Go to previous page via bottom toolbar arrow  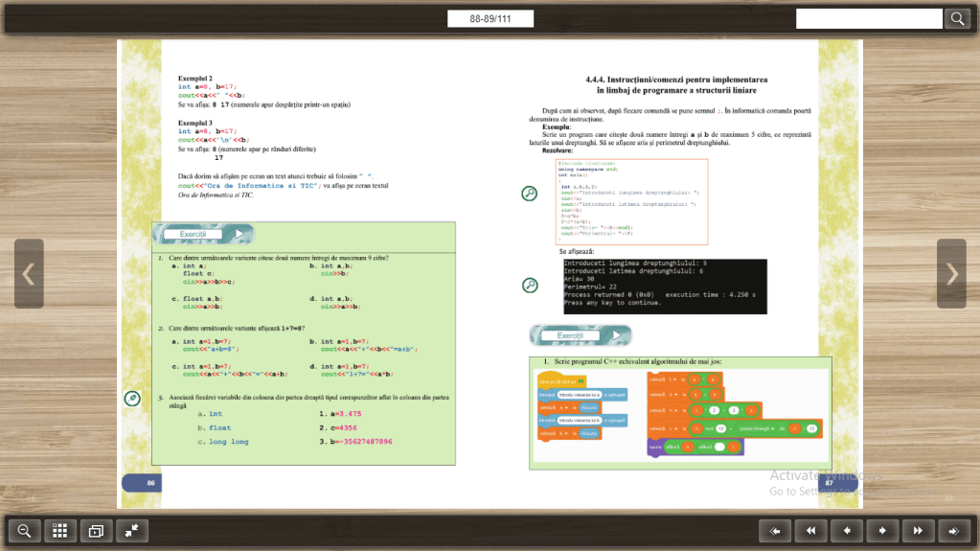[846, 530]
